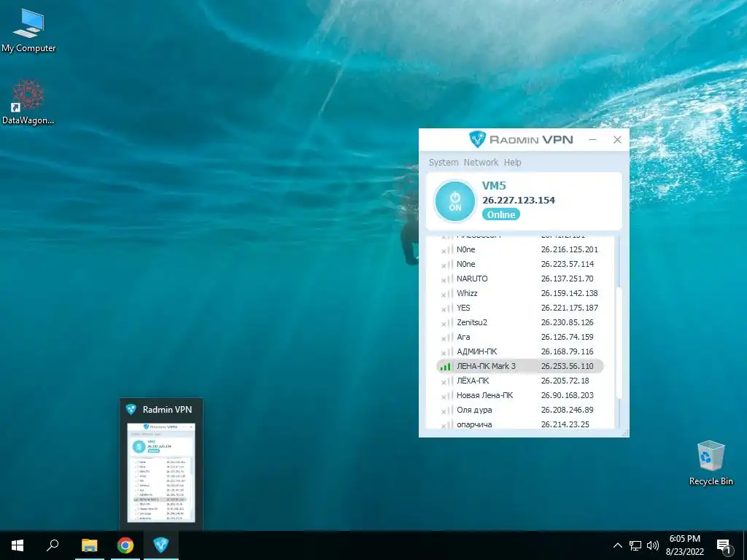The width and height of the screenshot is (747, 560).
Task: Click offline signal icon next to Оля дура
Action: click(446, 411)
